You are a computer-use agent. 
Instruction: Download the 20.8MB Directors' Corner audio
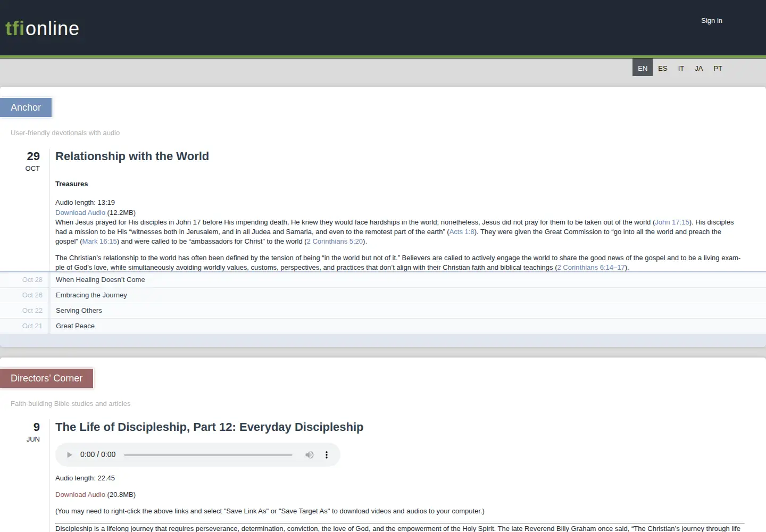pyautogui.click(x=80, y=495)
